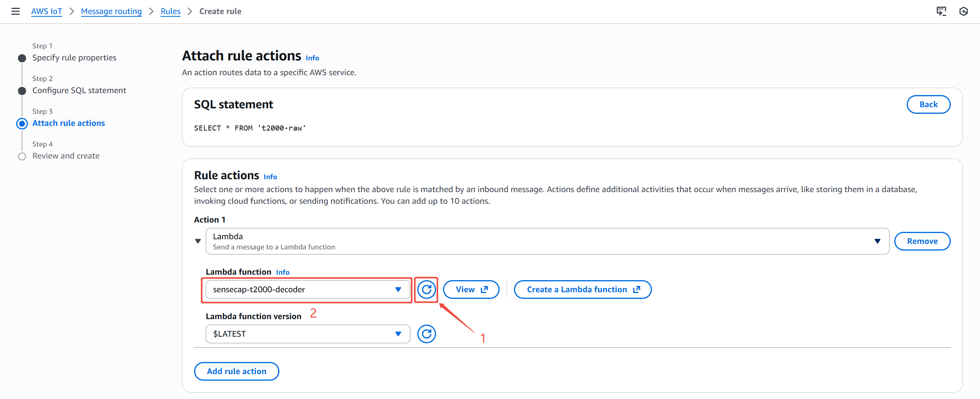Image resolution: width=980 pixels, height=399 pixels.
Task: Refresh the Lambda function list
Action: 426,290
